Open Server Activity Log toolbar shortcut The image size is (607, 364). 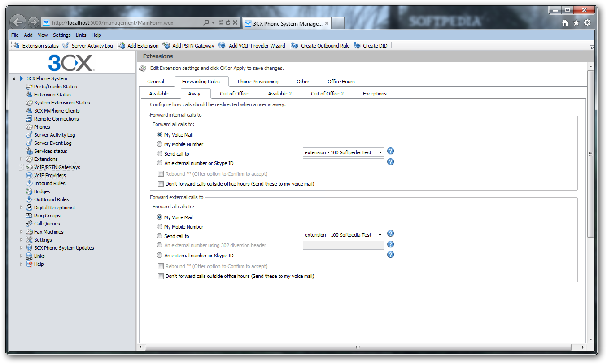(x=87, y=45)
